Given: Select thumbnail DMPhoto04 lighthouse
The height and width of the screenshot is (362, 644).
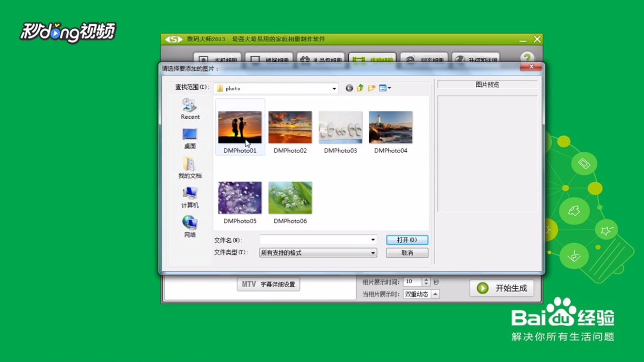Looking at the screenshot, I should pyautogui.click(x=391, y=127).
